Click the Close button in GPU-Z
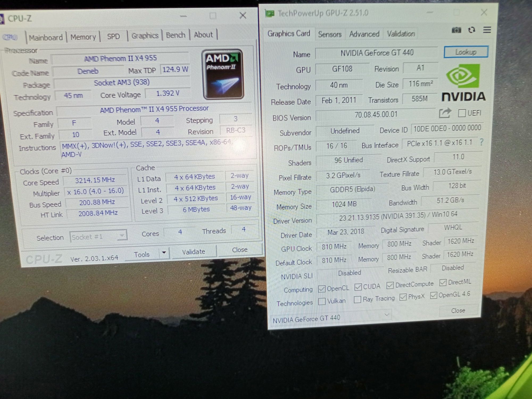 [x=458, y=310]
